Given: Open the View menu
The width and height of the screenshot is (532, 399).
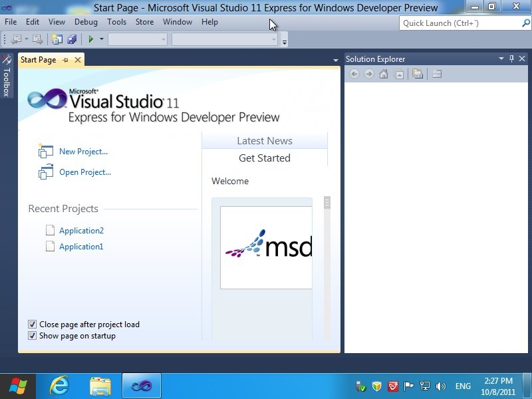Looking at the screenshot, I should click(x=57, y=22).
